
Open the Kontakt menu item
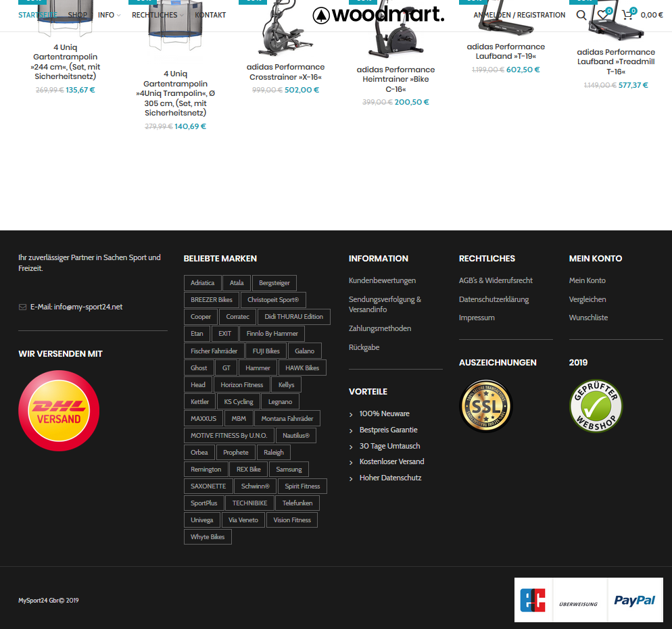click(x=210, y=15)
